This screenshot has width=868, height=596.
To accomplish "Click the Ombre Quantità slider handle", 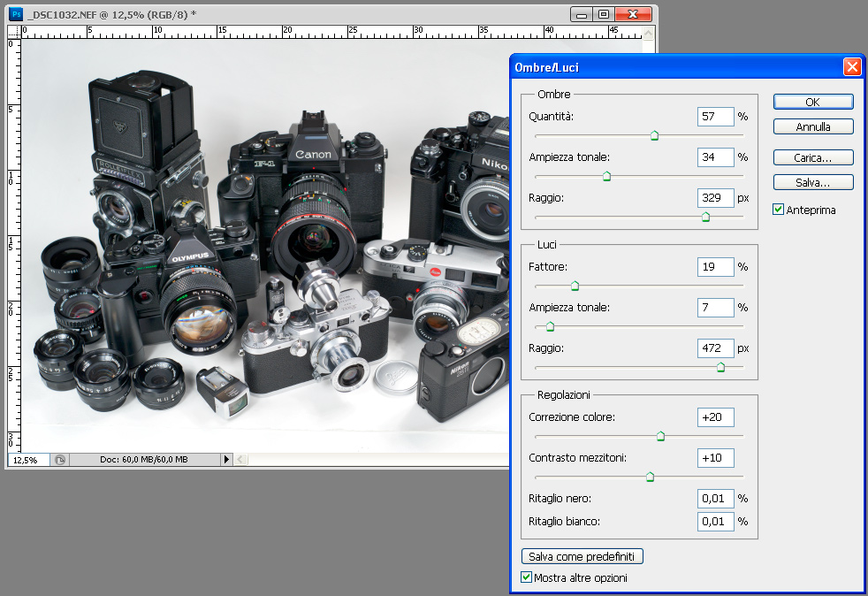I will click(x=654, y=135).
